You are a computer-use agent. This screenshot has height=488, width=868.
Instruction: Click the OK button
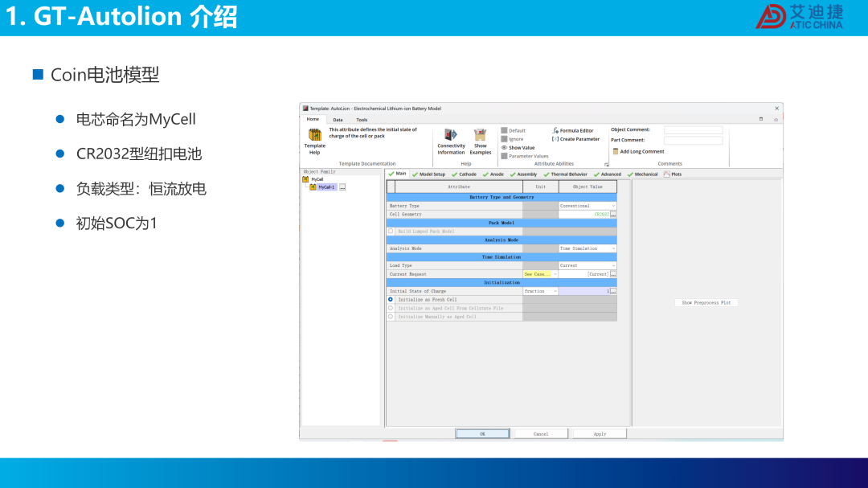coord(483,433)
